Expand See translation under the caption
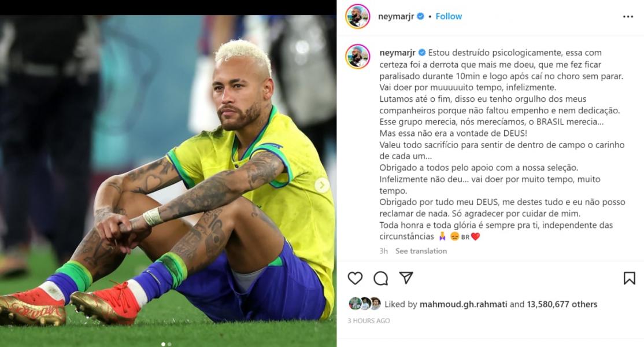Screen dimensions: 644x347 421,251
